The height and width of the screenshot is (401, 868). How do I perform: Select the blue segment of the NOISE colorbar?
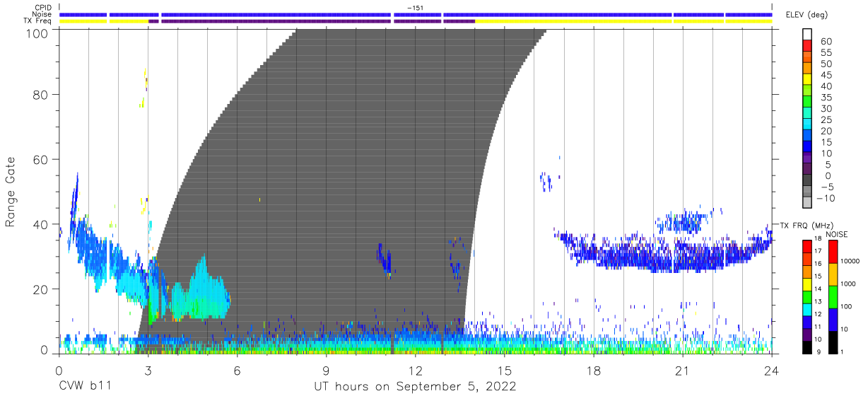(x=832, y=320)
